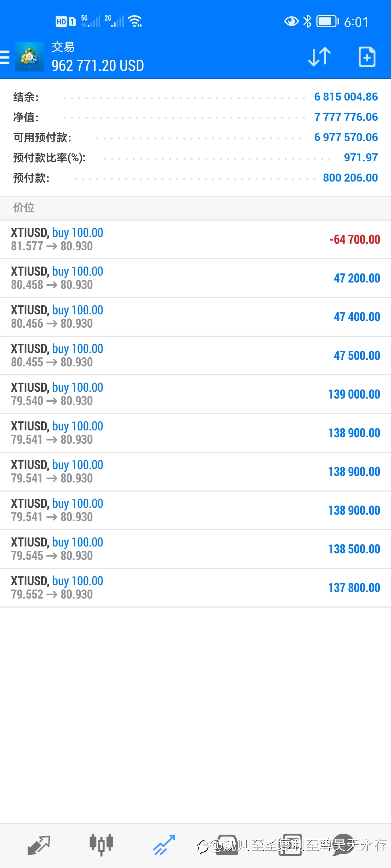
Task: Open the News page icon
Action: [x=290, y=845]
